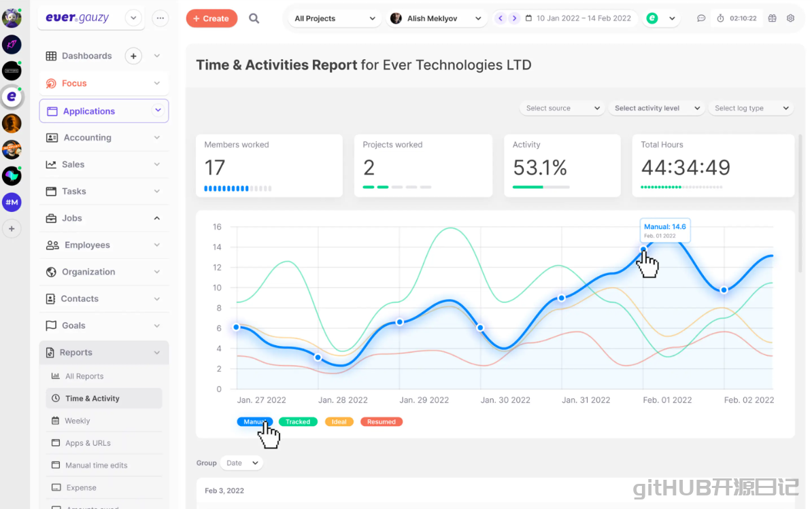Open the Sales menu item

click(x=104, y=164)
